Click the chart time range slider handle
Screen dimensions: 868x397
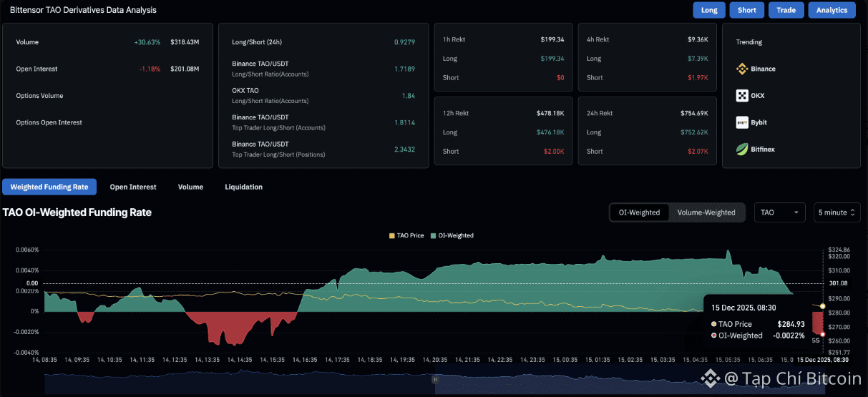click(435, 381)
